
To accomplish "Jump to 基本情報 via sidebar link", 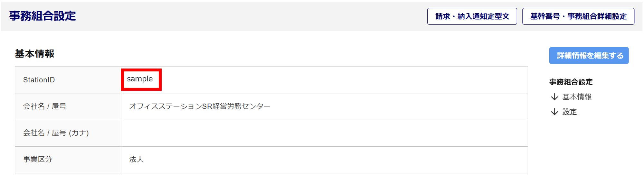I will [577, 97].
